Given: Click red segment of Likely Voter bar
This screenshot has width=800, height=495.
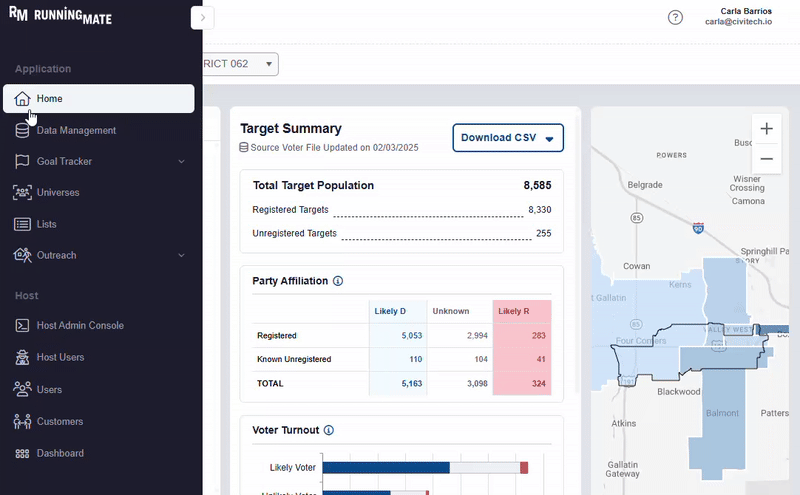Looking at the screenshot, I should click(x=524, y=467).
